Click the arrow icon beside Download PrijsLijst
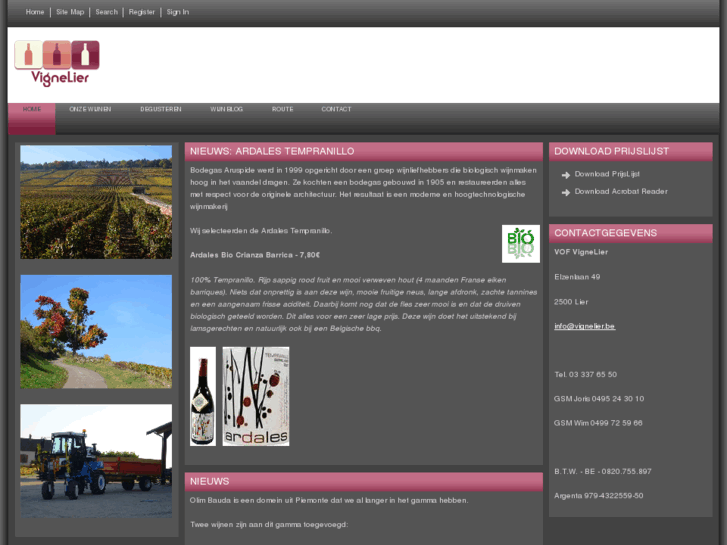The height and width of the screenshot is (545, 727). pyautogui.click(x=566, y=175)
